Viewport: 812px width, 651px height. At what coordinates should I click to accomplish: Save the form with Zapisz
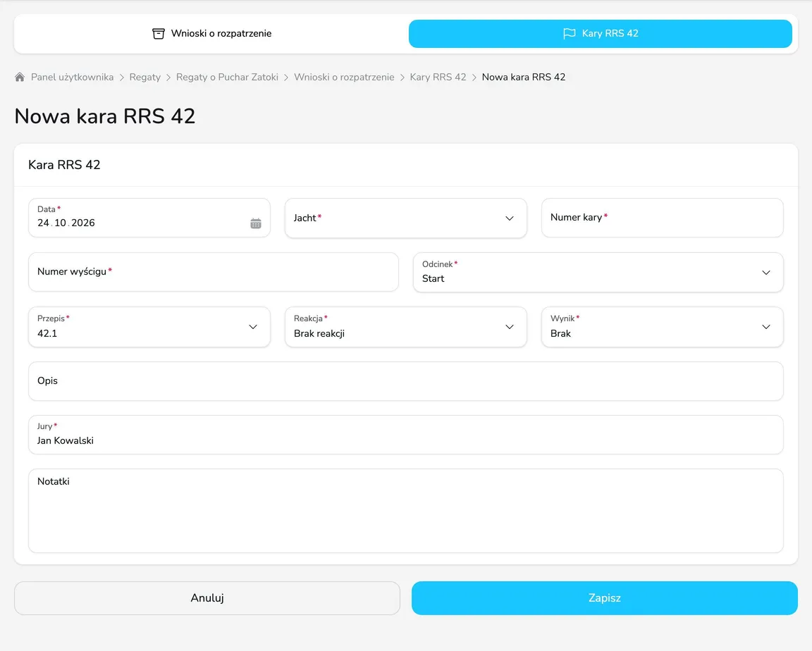coord(604,597)
